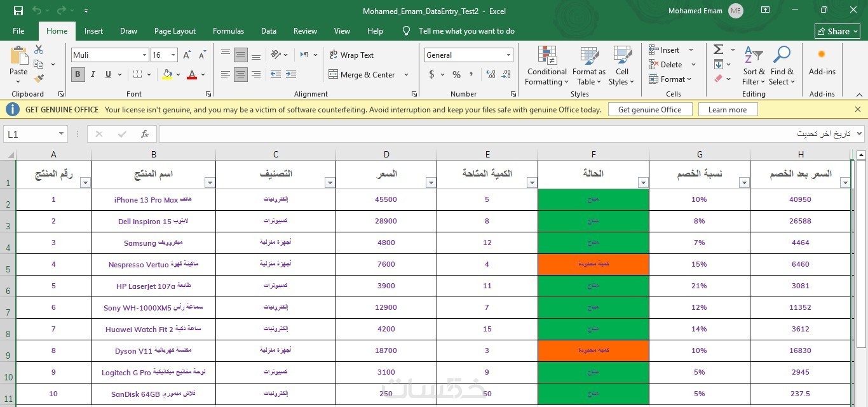Open the font size 16 dropdown
868x407 pixels.
[173, 55]
